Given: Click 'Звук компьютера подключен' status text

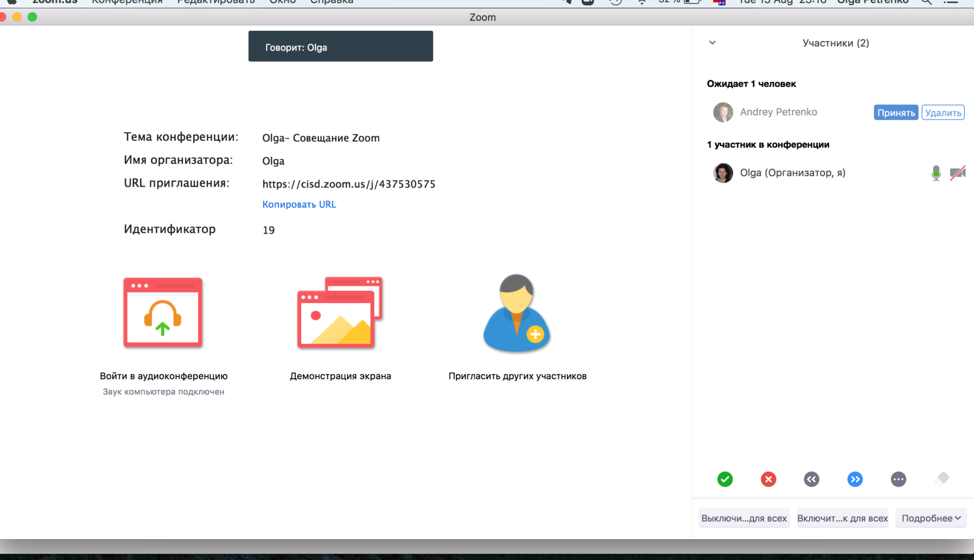Looking at the screenshot, I should [x=163, y=392].
